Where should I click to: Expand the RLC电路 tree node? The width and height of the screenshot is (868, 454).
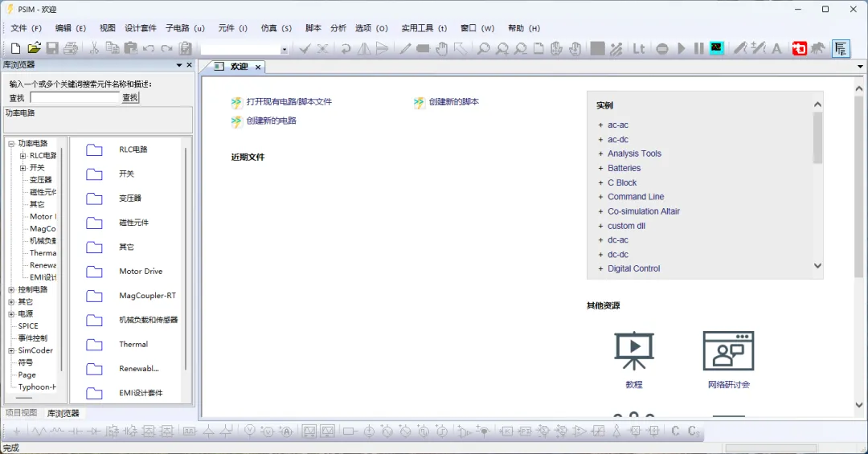point(23,156)
